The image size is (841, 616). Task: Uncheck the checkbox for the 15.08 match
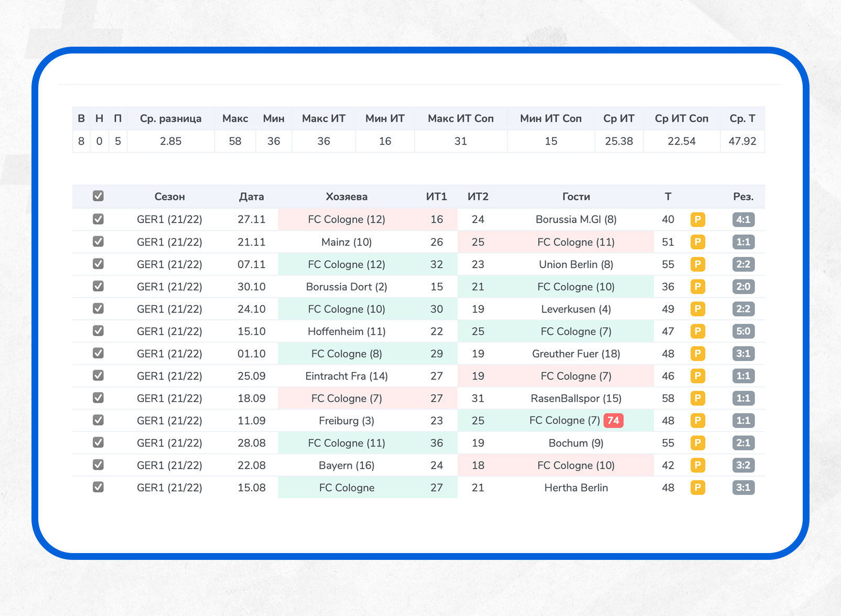coord(98,487)
